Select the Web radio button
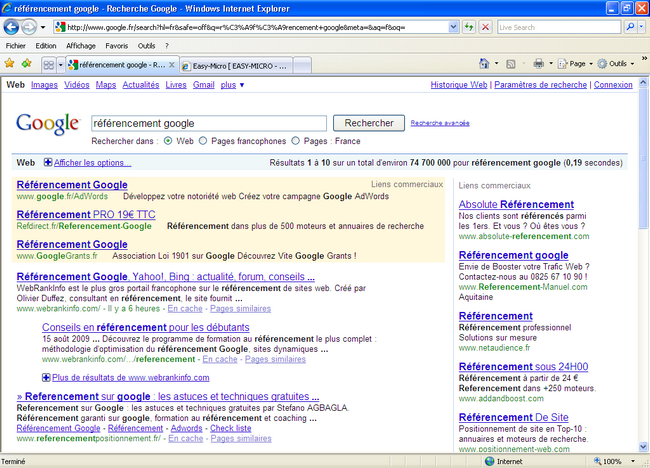Viewport: 650px width, 468px height. pyautogui.click(x=168, y=141)
